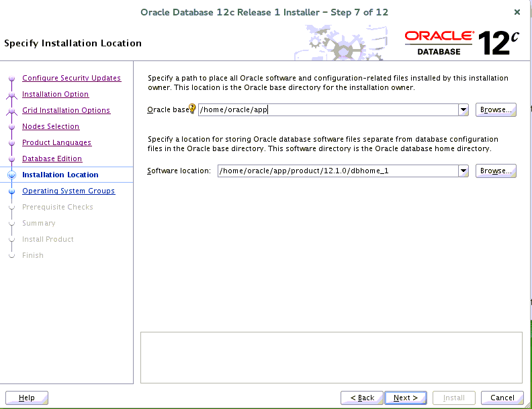Viewport: 532px width, 409px height.
Task: Click inside the Software location text field
Action: [336, 171]
